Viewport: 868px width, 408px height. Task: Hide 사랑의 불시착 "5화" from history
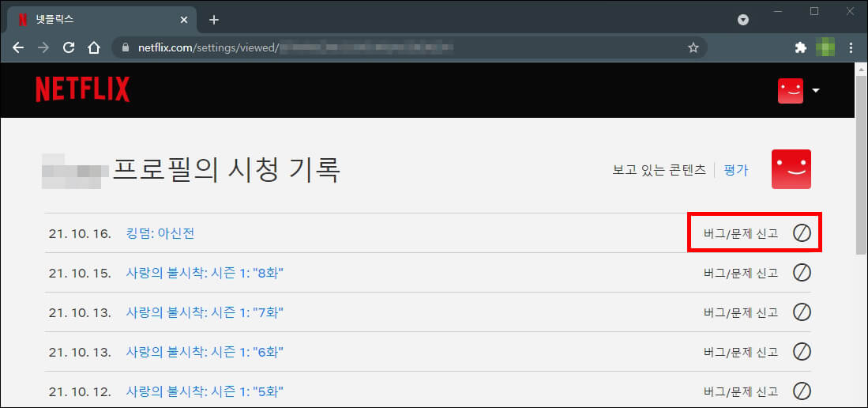[x=802, y=391]
